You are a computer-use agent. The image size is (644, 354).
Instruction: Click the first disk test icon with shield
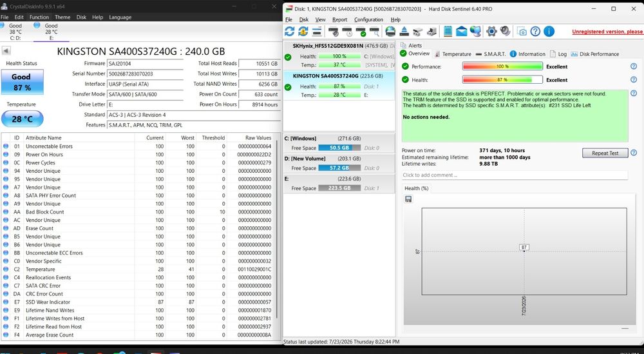click(334, 31)
